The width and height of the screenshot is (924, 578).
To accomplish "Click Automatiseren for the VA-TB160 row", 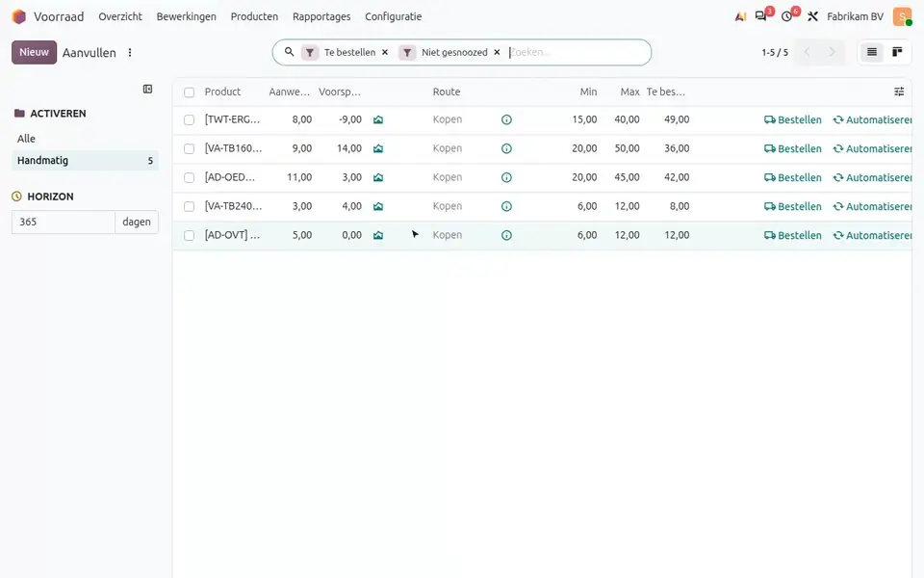I will [x=872, y=148].
